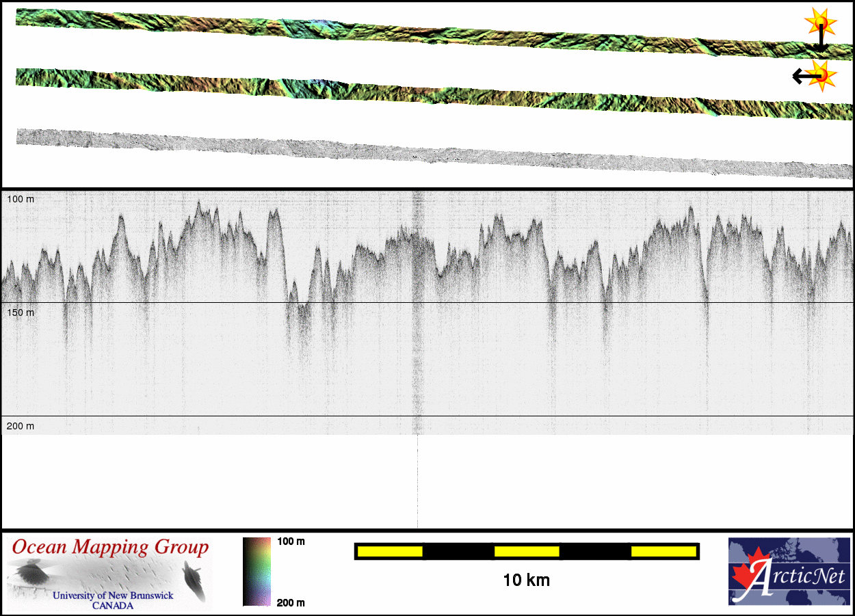855x616 pixels.
Task: Click the 200 m color legend label
Action: click(291, 602)
